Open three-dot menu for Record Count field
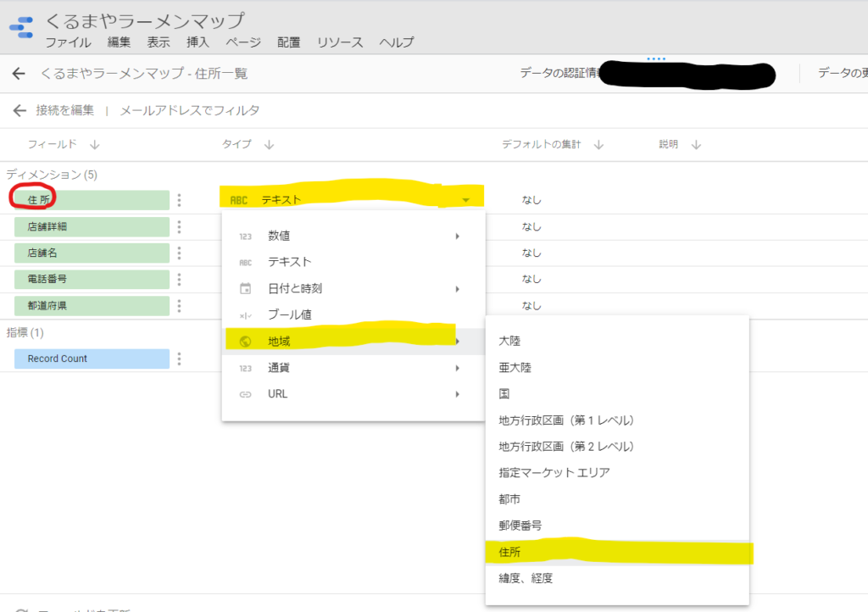868x612 pixels. point(179,359)
